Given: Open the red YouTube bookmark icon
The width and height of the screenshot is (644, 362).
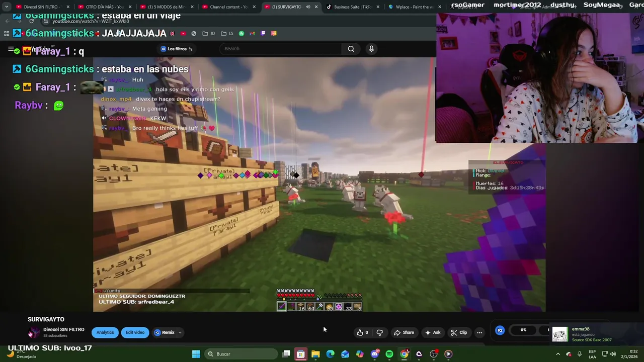Looking at the screenshot, I should pyautogui.click(x=183, y=33).
